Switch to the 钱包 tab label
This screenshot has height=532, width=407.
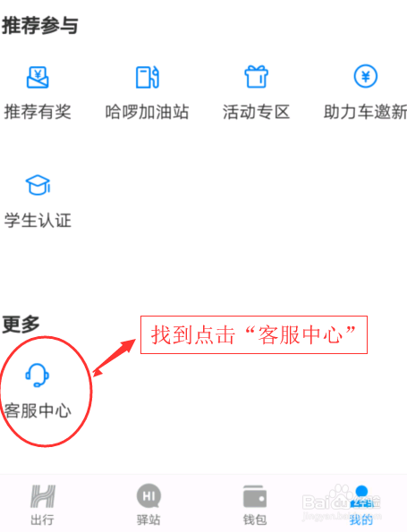click(255, 519)
